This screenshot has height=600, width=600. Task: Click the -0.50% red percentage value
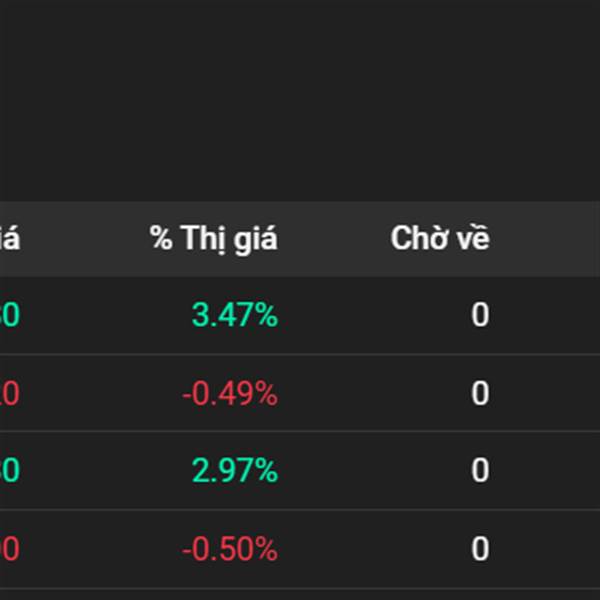click(230, 549)
